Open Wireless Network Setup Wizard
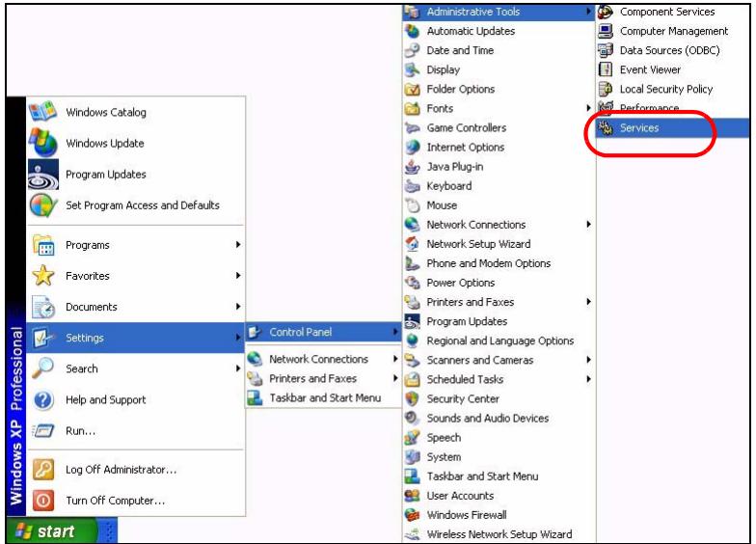 click(x=499, y=534)
